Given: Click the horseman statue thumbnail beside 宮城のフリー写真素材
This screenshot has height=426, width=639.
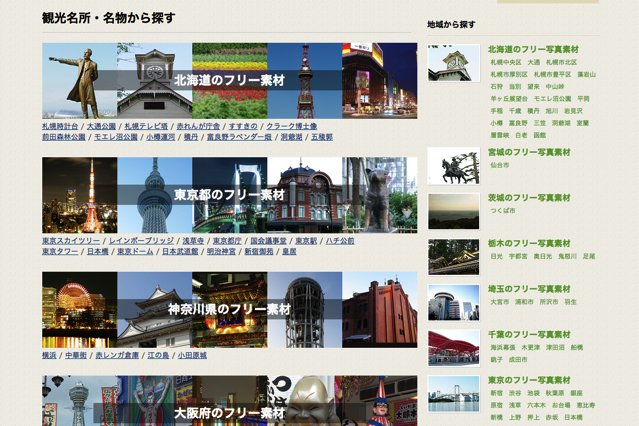Looking at the screenshot, I should click(453, 166).
